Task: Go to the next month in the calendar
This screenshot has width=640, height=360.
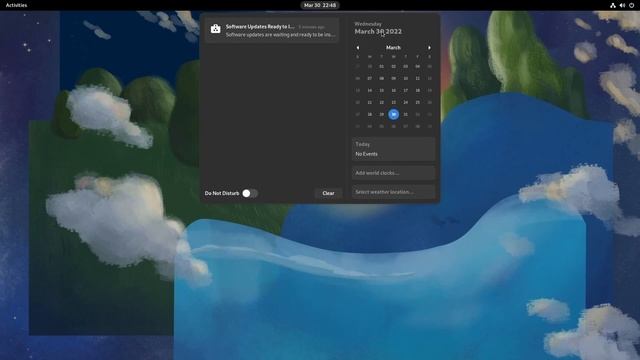Action: [429, 48]
